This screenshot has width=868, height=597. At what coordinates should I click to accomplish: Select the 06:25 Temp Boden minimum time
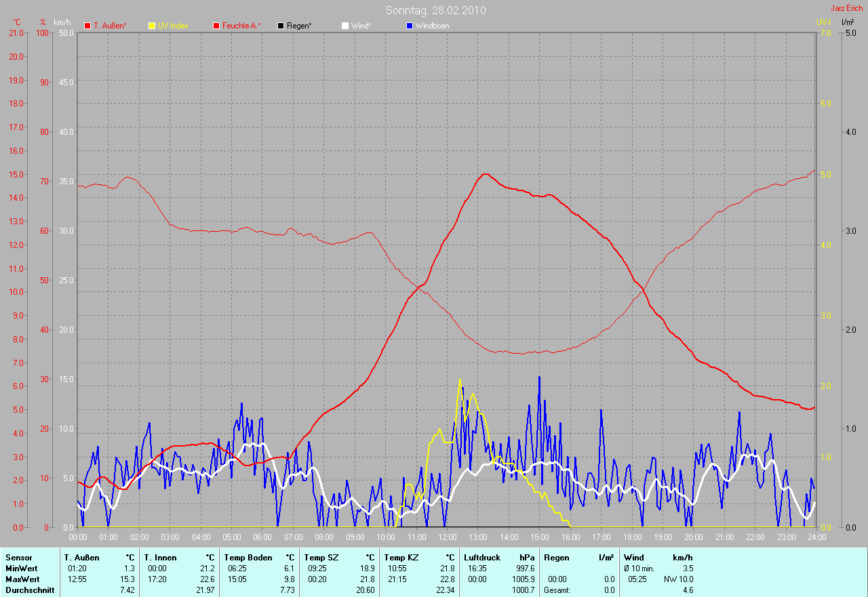click(237, 569)
